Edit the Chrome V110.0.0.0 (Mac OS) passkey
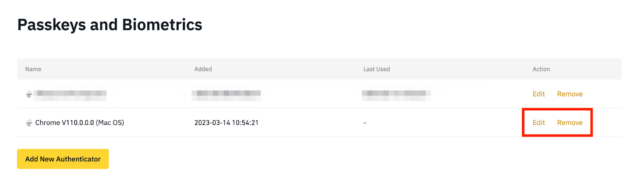The height and width of the screenshot is (186, 644). [539, 122]
